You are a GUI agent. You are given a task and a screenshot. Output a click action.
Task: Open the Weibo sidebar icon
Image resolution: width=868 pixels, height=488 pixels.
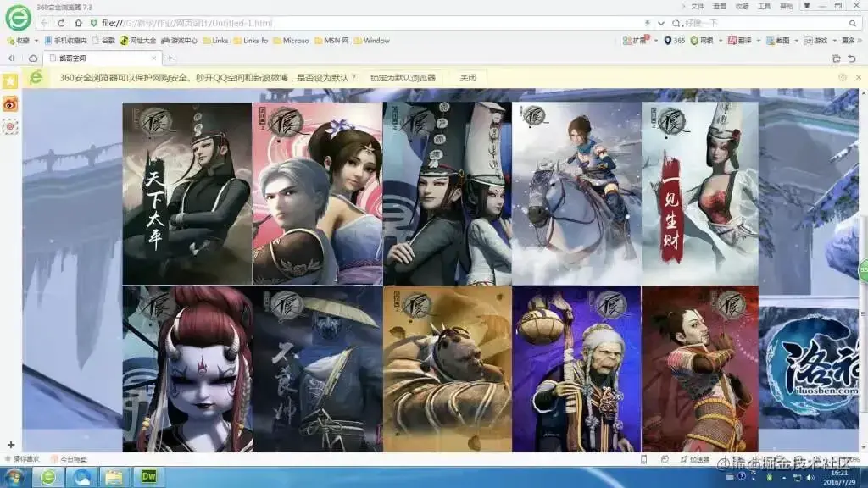[x=10, y=103]
